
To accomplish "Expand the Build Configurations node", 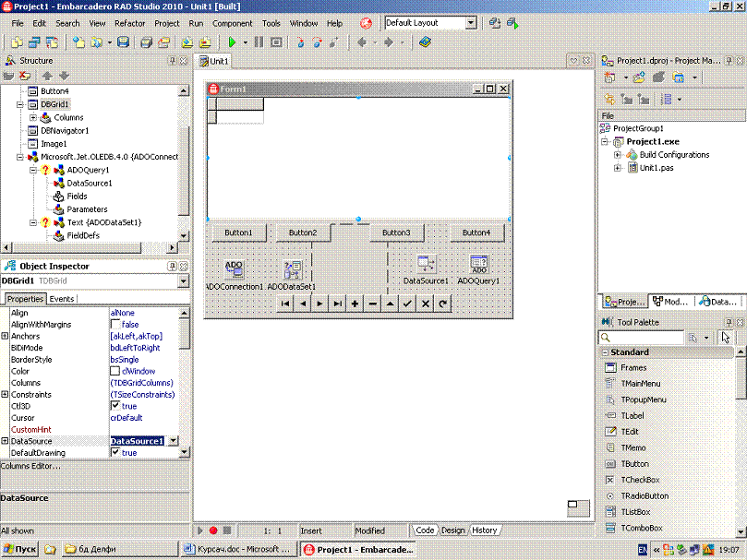I will click(618, 155).
